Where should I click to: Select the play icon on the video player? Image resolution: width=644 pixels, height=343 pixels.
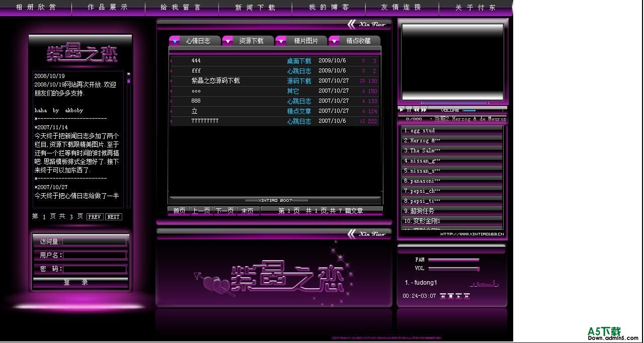401,110
